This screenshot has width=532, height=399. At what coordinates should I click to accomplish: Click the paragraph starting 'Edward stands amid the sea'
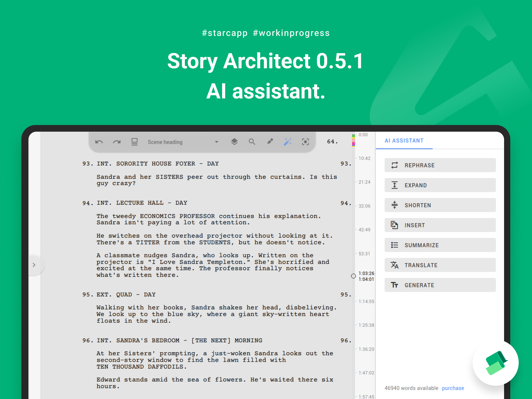click(x=215, y=383)
